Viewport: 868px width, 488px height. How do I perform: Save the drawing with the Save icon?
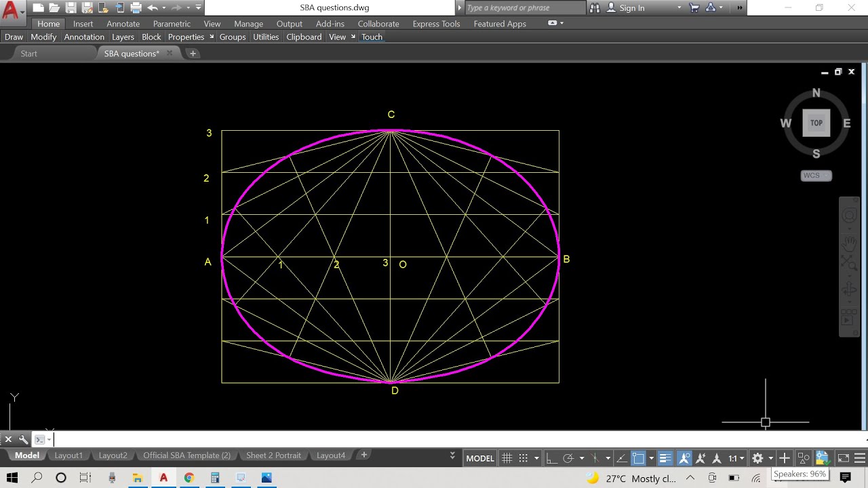[71, 8]
